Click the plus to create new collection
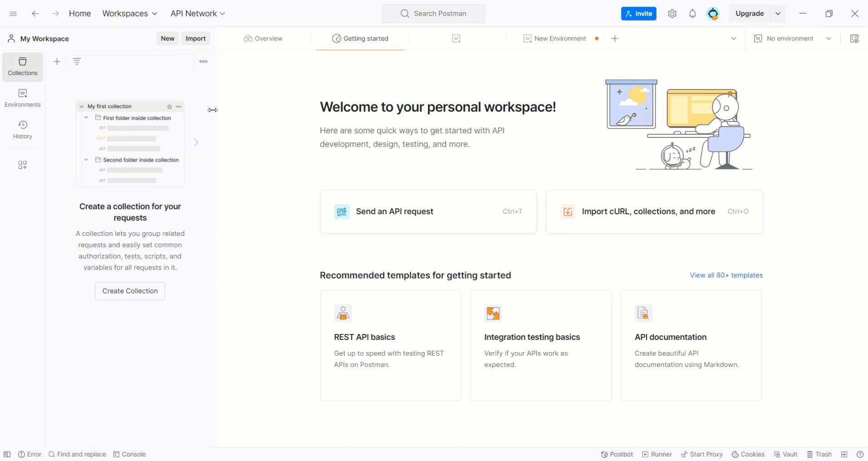The height and width of the screenshot is (461, 868). (x=57, y=61)
